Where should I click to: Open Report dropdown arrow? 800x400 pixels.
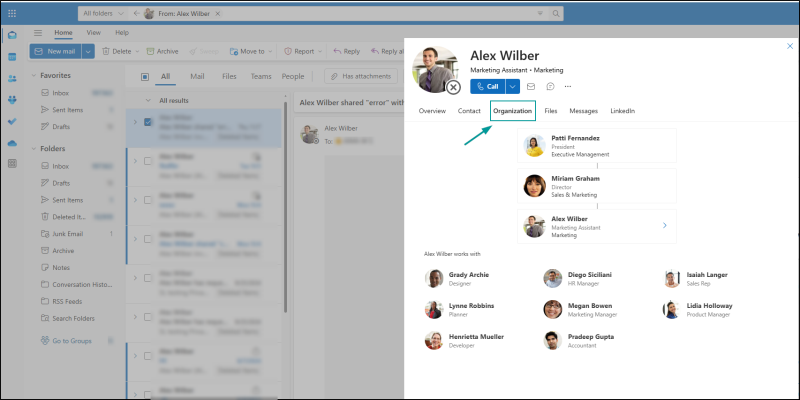pyautogui.click(x=320, y=52)
